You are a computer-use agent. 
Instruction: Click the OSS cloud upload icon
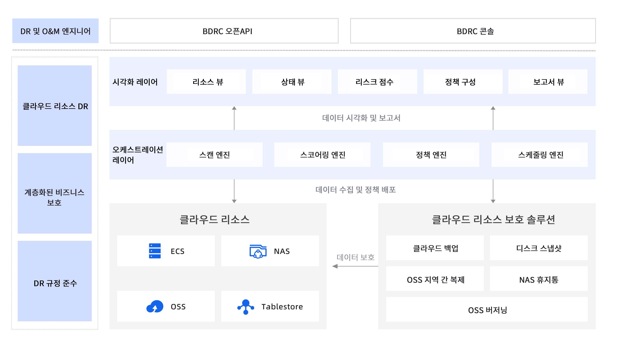[x=155, y=306]
